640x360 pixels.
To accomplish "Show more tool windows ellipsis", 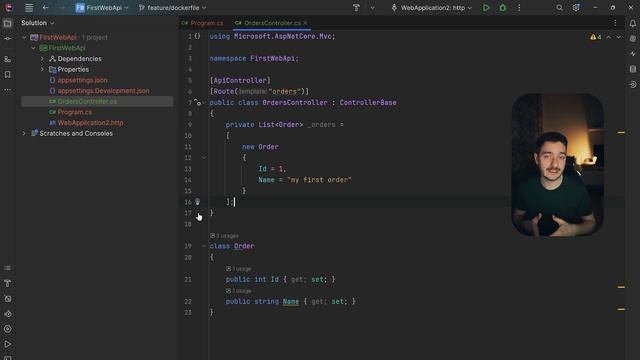I will [x=7, y=90].
